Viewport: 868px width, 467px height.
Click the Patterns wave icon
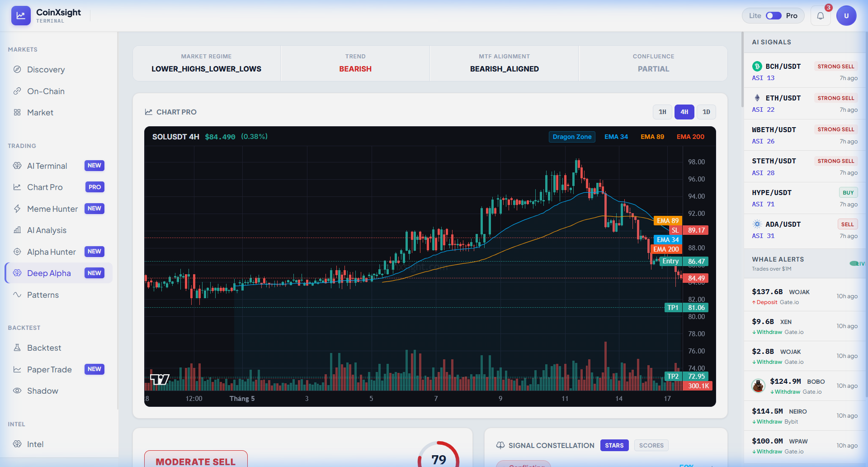[x=17, y=295]
